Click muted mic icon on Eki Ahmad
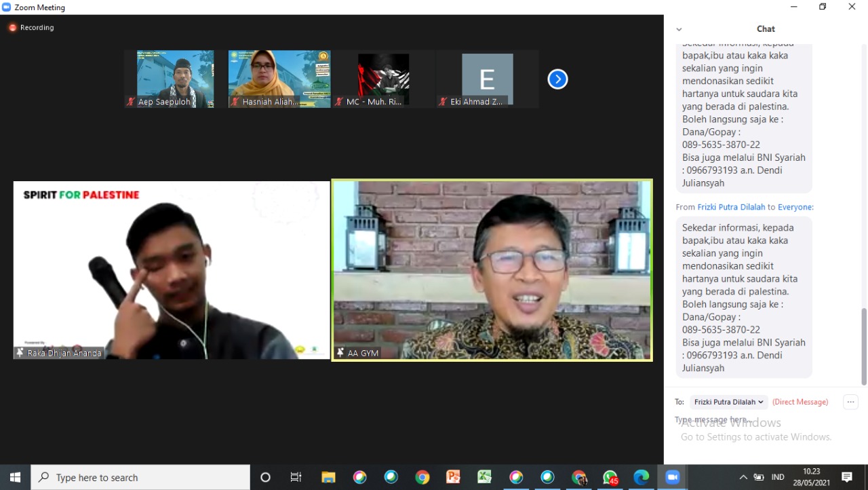Viewport: 868px width, 490px height. [443, 102]
